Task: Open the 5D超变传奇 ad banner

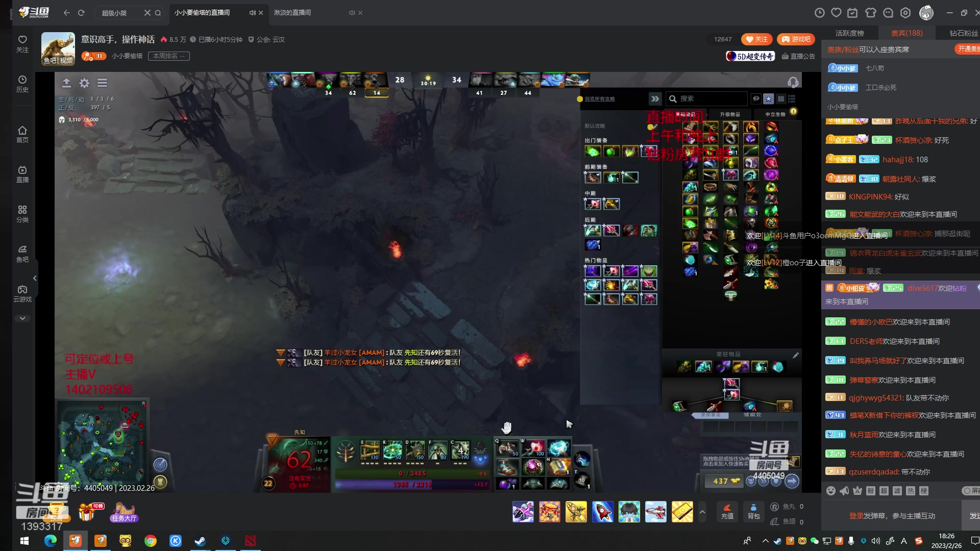Action: click(x=750, y=56)
